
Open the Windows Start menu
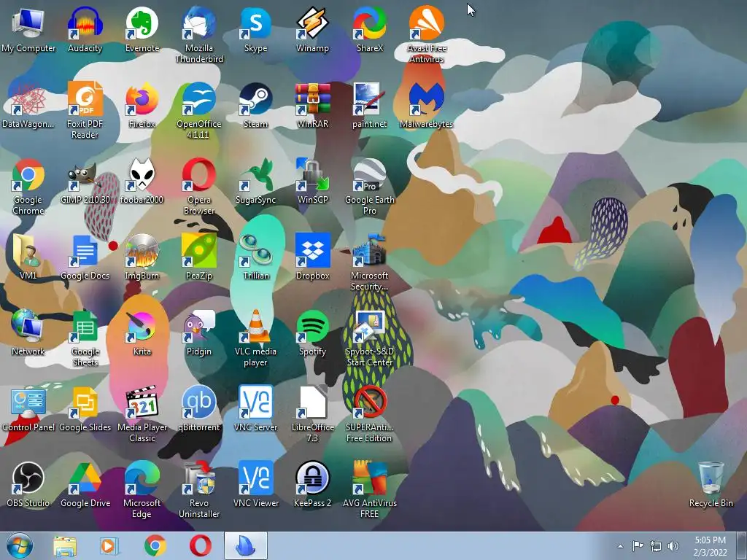click(x=20, y=545)
